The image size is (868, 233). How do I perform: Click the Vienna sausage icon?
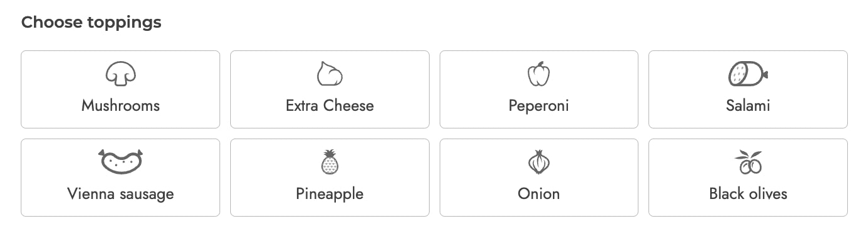click(120, 162)
